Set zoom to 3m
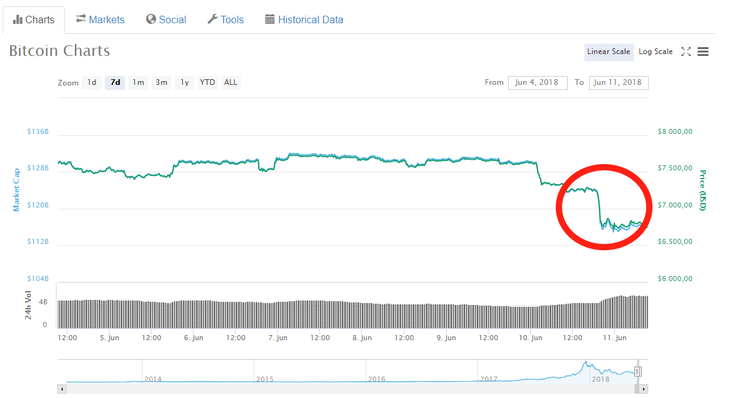Image resolution: width=736 pixels, height=398 pixels. coord(161,83)
